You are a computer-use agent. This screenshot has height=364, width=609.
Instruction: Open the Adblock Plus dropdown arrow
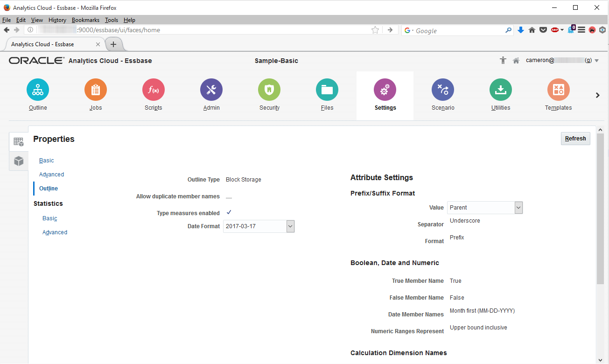pyautogui.click(x=562, y=30)
